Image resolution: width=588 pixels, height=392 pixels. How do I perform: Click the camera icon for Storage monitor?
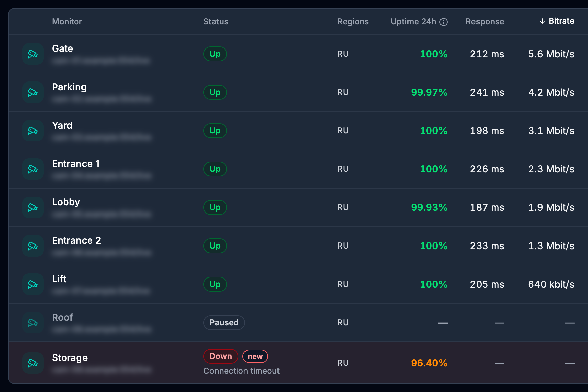(x=33, y=363)
